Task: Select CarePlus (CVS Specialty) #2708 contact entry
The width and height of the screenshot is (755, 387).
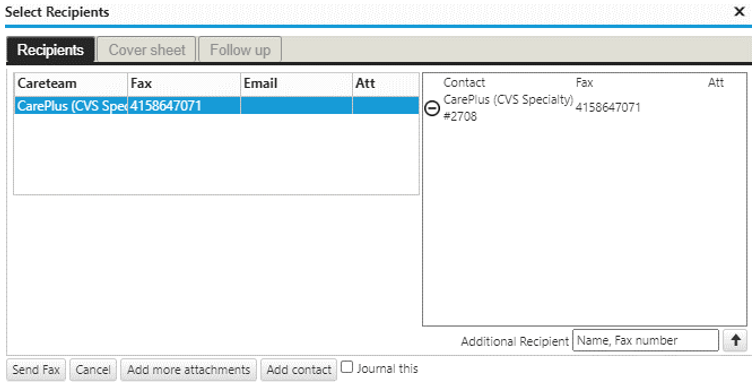Action: click(x=508, y=108)
